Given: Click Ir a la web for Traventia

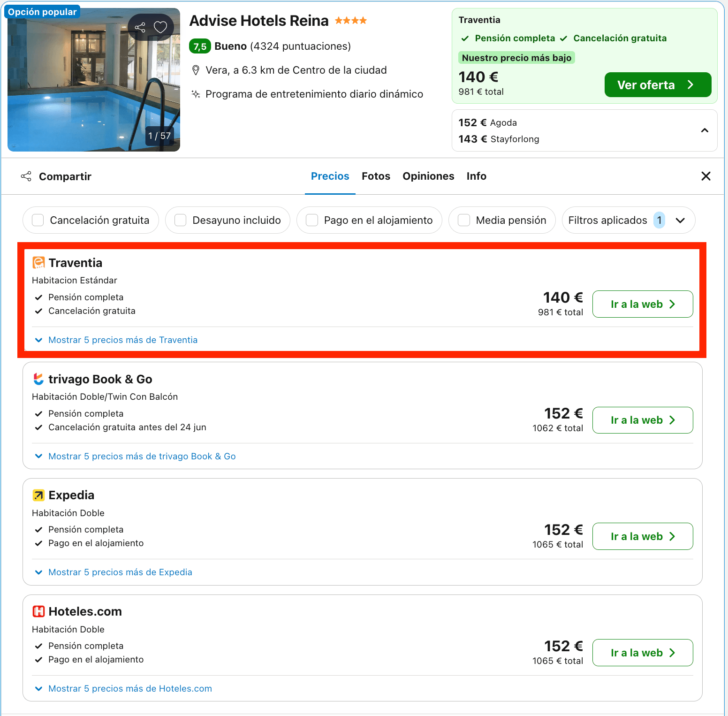Looking at the screenshot, I should click(643, 304).
